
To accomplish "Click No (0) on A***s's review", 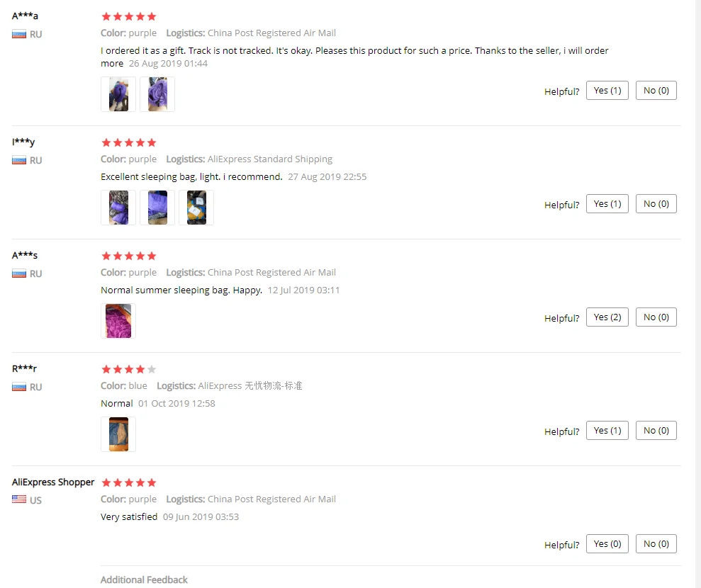I will pyautogui.click(x=656, y=317).
